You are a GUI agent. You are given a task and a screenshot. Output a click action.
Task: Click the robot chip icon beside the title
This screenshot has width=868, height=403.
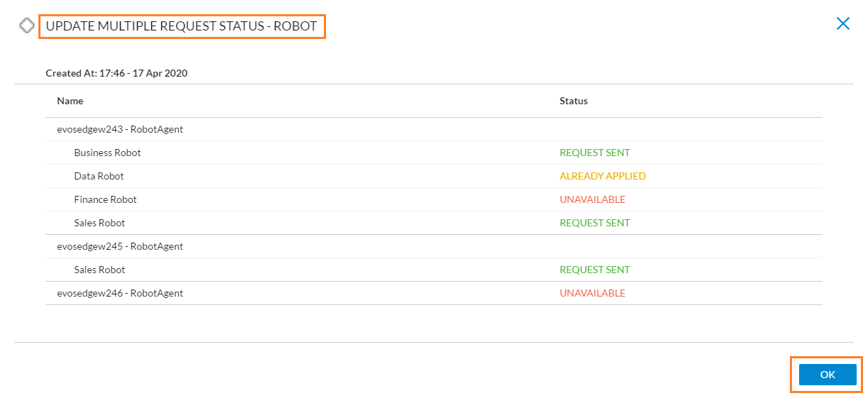click(26, 26)
